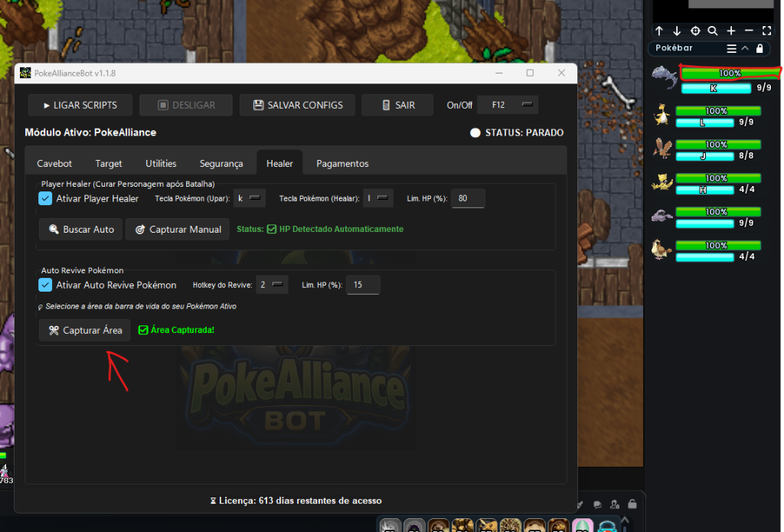Open the Segurança tab
784x532 pixels.
pyautogui.click(x=221, y=164)
